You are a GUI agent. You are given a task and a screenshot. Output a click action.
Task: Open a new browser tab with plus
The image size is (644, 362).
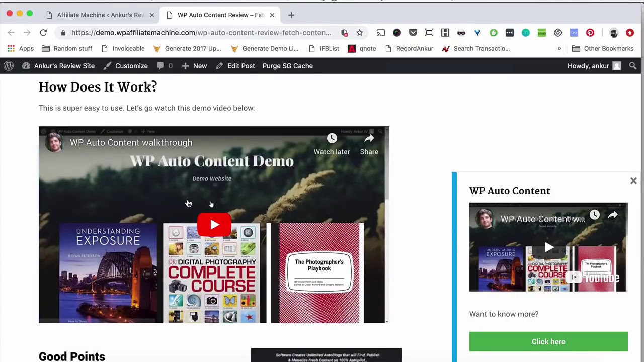click(291, 15)
